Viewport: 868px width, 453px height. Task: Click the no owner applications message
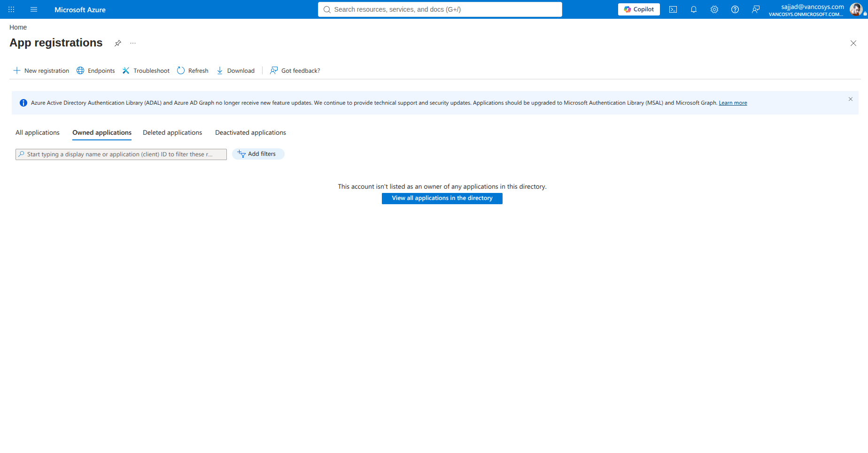tap(442, 186)
